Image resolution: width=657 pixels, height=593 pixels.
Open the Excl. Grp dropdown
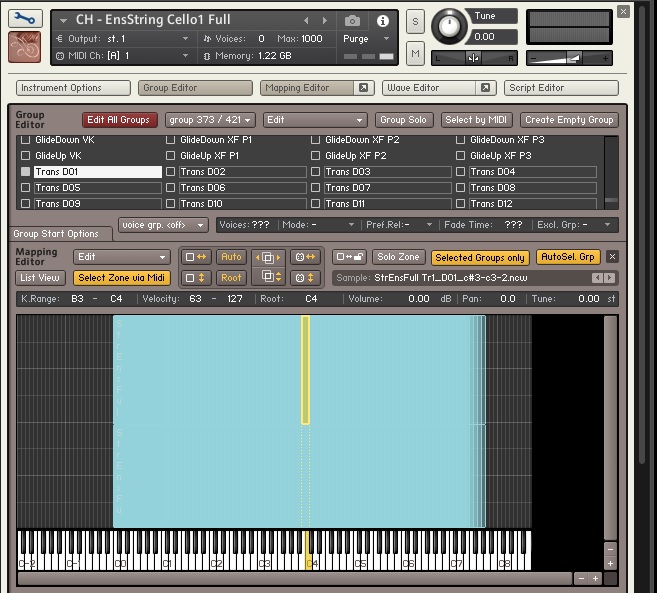(x=573, y=225)
